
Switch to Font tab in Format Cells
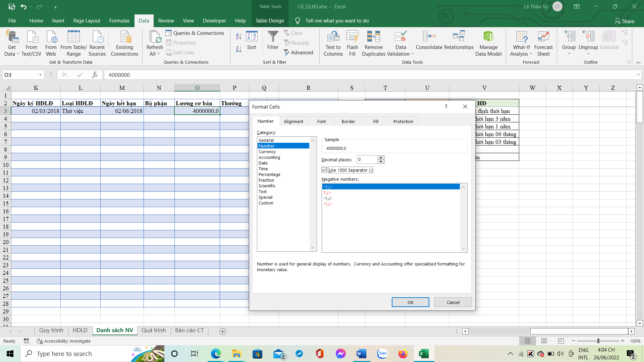pyautogui.click(x=321, y=121)
